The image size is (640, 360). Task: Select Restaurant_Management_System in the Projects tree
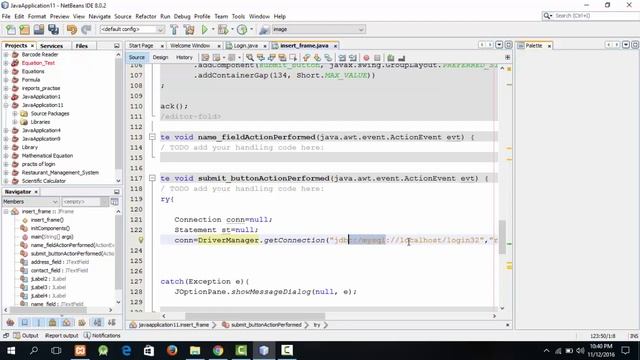pos(60,172)
